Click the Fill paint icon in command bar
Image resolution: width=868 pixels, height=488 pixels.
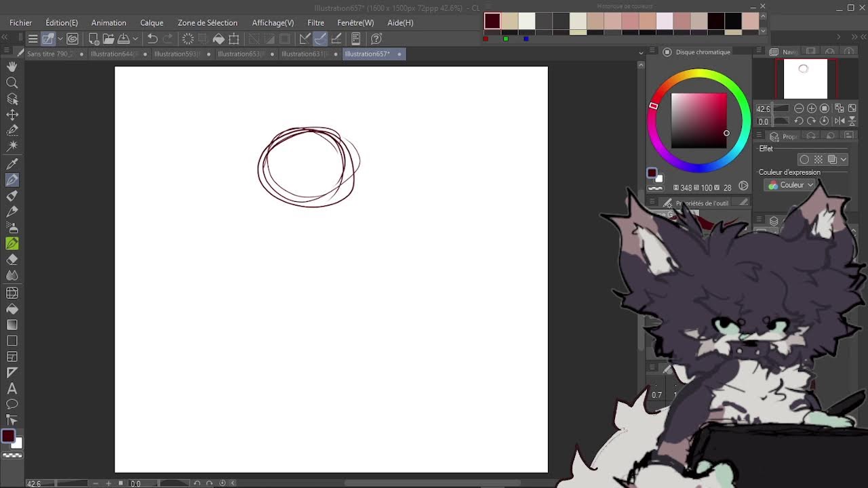tap(219, 39)
